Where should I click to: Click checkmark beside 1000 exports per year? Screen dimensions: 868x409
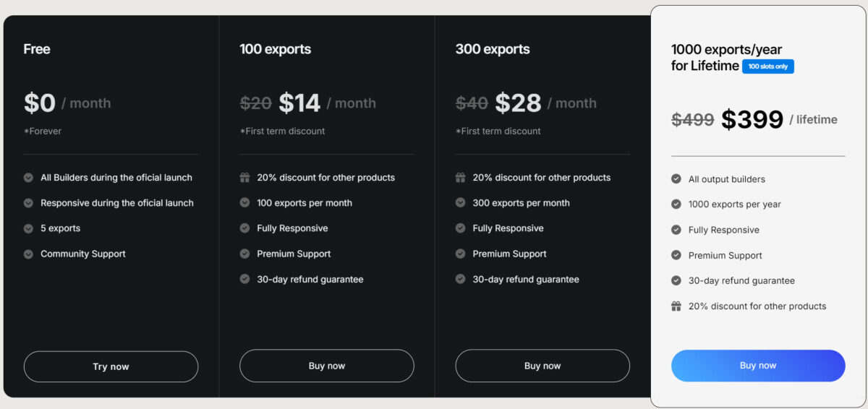[676, 204]
